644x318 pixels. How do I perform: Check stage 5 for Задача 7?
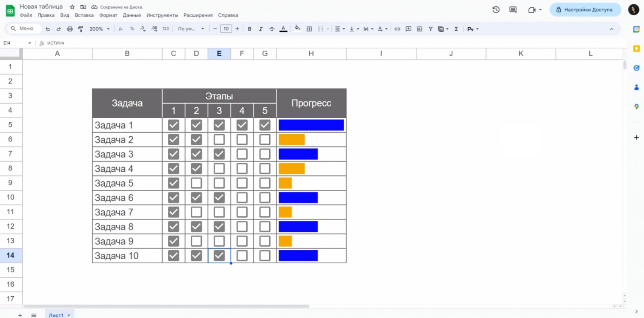pos(265,212)
